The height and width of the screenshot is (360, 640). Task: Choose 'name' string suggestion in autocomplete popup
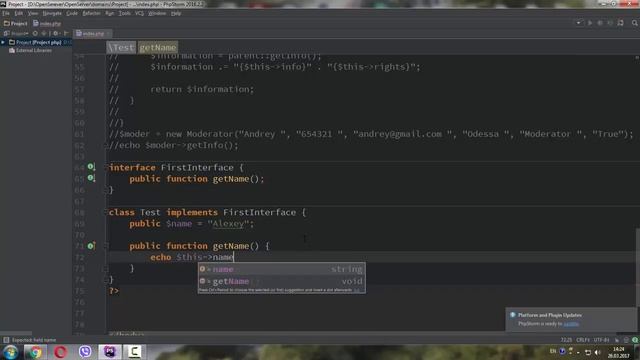pos(282,269)
